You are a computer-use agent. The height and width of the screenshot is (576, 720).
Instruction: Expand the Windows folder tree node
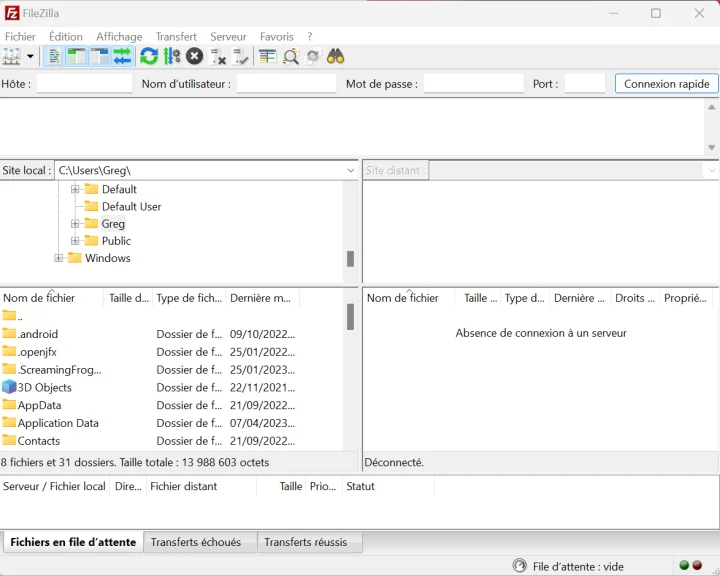(58, 258)
